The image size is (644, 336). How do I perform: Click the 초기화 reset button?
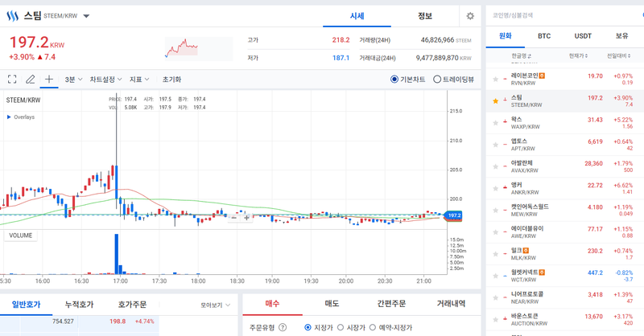171,80
